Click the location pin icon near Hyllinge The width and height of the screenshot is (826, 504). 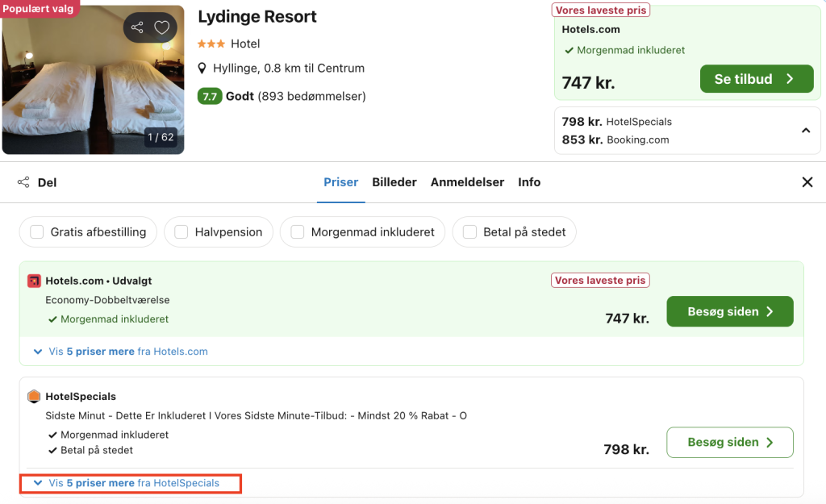(x=203, y=69)
